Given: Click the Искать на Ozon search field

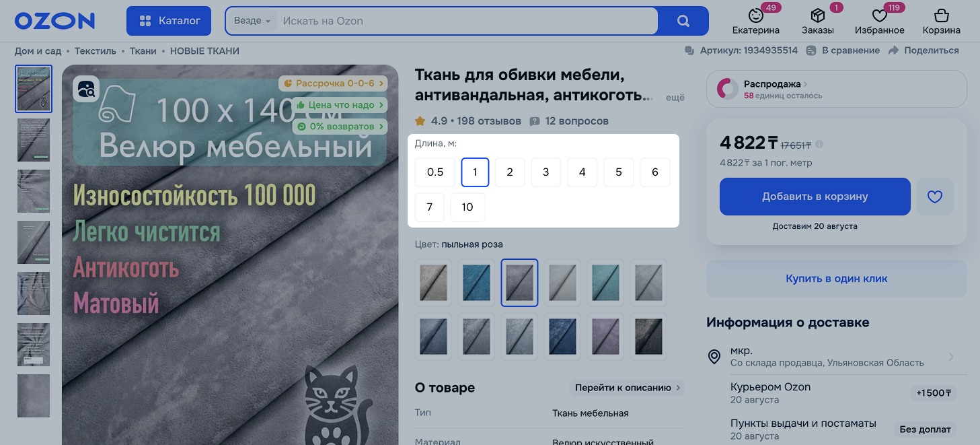Looking at the screenshot, I should [x=467, y=21].
